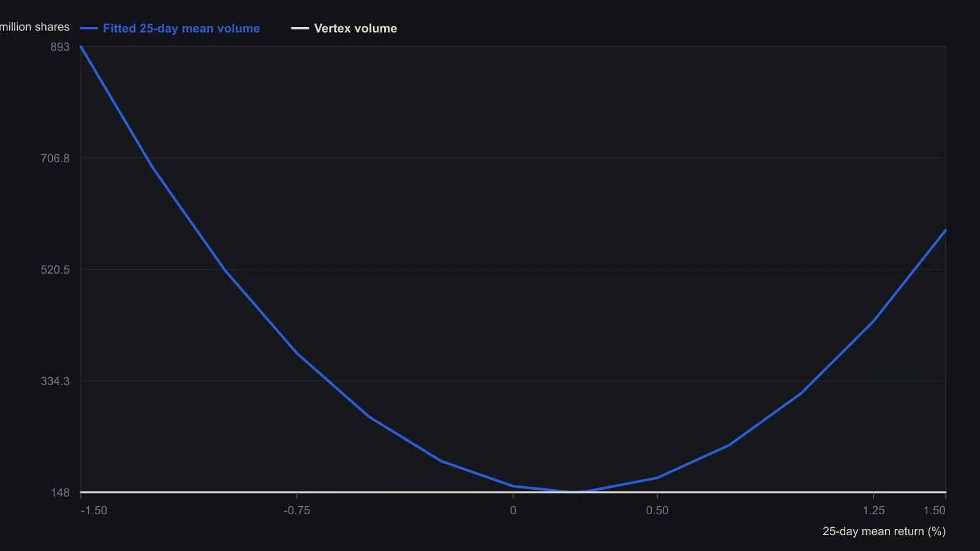Click the x-axis label -1.50
980x551 pixels.
tap(94, 511)
